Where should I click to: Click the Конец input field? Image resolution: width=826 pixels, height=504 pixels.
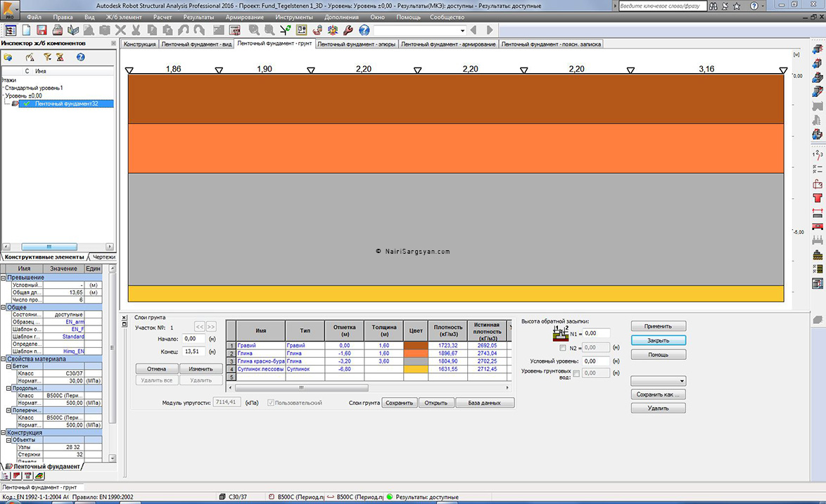(194, 351)
